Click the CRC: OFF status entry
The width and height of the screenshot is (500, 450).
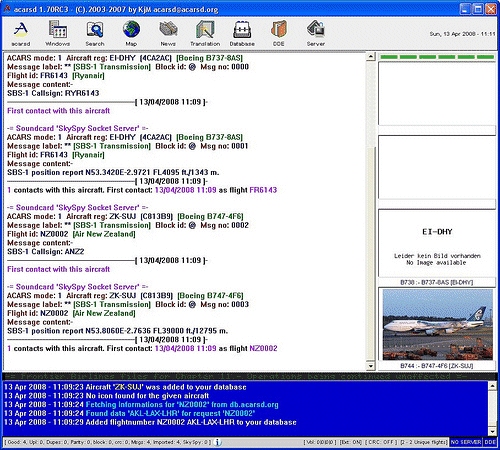point(381,442)
